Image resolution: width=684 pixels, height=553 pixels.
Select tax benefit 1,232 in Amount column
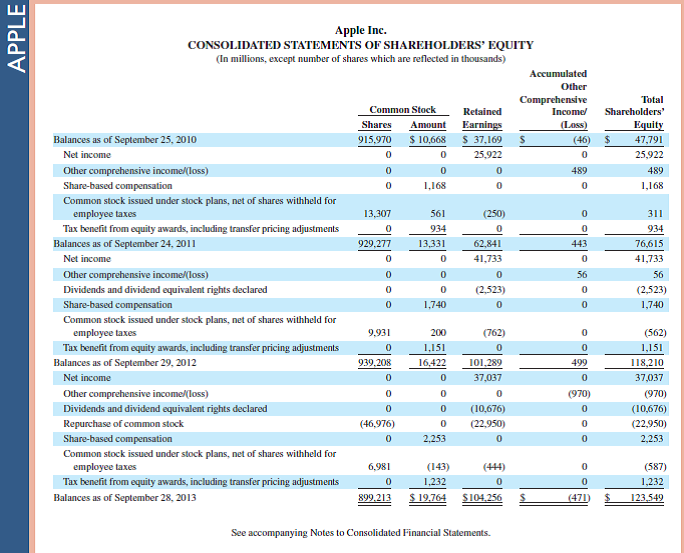(x=434, y=481)
